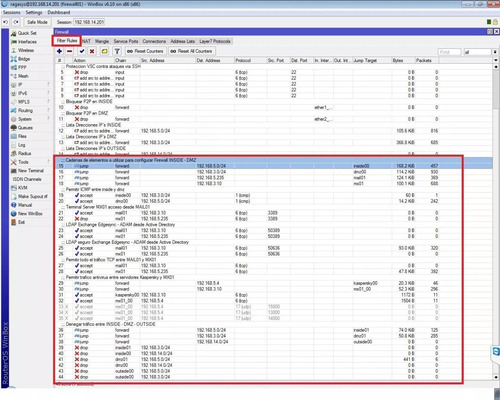The image size is (500, 400).
Task: Open Wireless in sidebar
Action: click(26, 50)
